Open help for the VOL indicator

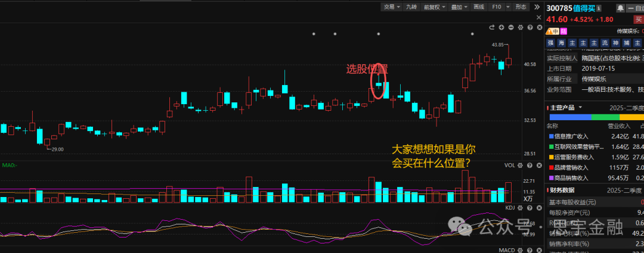[530, 165]
